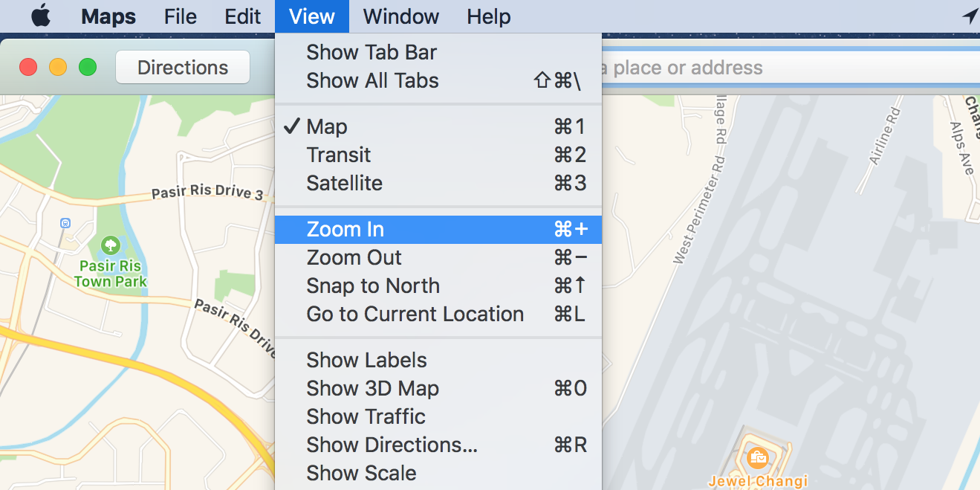Open the Maps application menu
This screenshot has width=980, height=490.
tap(107, 16)
